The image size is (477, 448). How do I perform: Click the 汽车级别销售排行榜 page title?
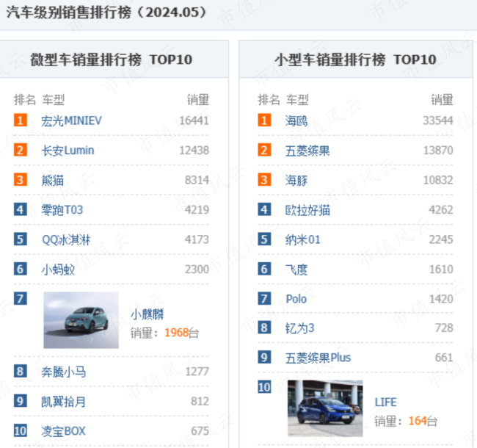click(106, 12)
